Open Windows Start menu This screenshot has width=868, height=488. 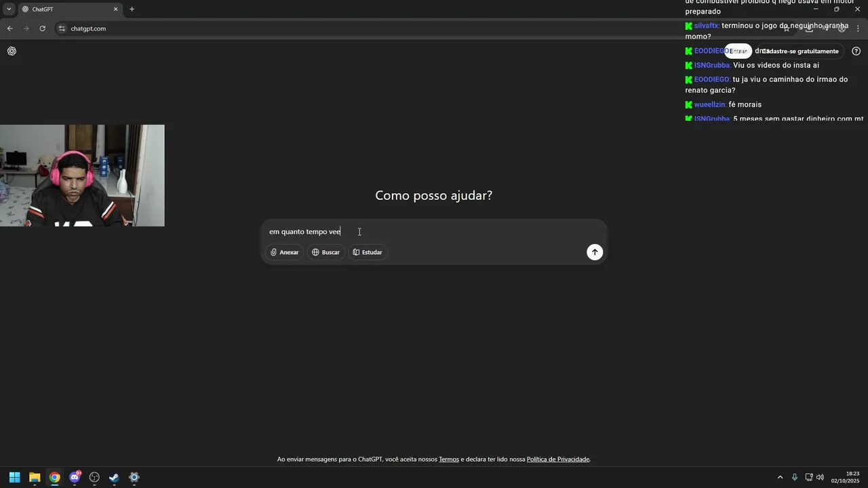point(14,477)
